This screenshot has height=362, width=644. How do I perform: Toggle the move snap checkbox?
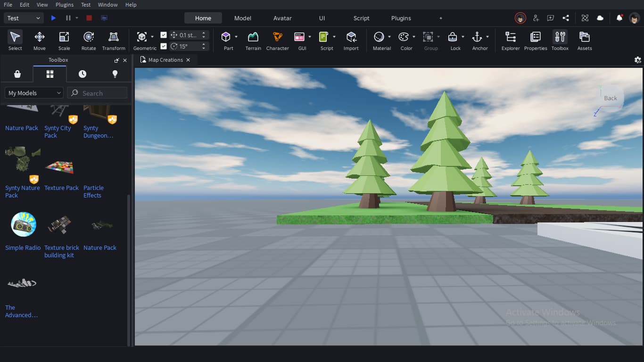tap(164, 35)
